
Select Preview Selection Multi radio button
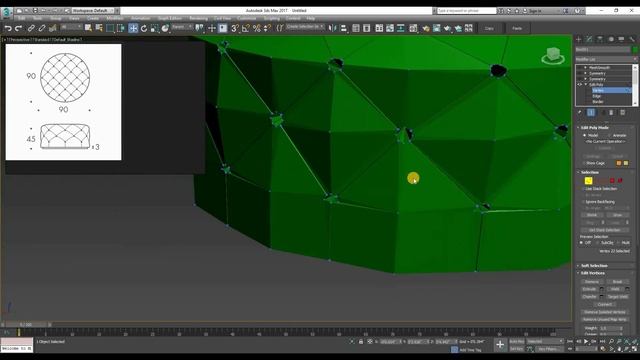coord(619,242)
